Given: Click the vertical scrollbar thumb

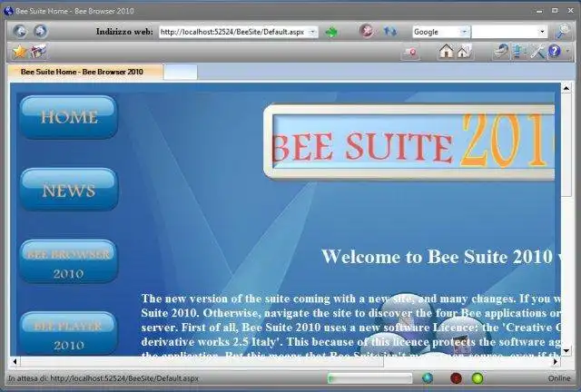Looking at the screenshot, I should (566, 145).
